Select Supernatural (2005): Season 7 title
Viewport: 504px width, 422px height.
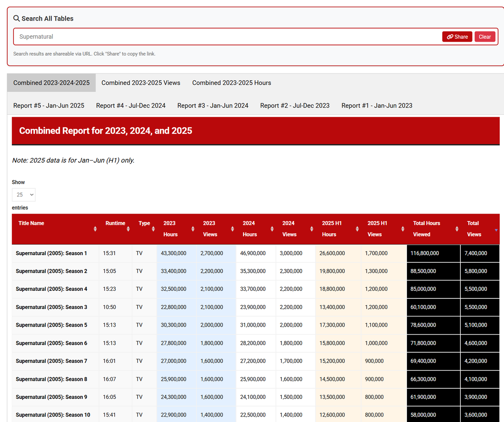[51, 361]
